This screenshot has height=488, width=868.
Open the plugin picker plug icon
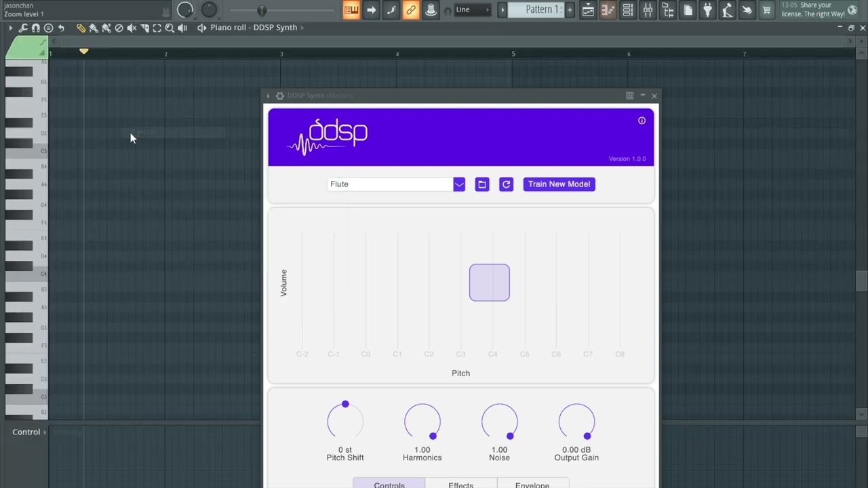coord(707,9)
